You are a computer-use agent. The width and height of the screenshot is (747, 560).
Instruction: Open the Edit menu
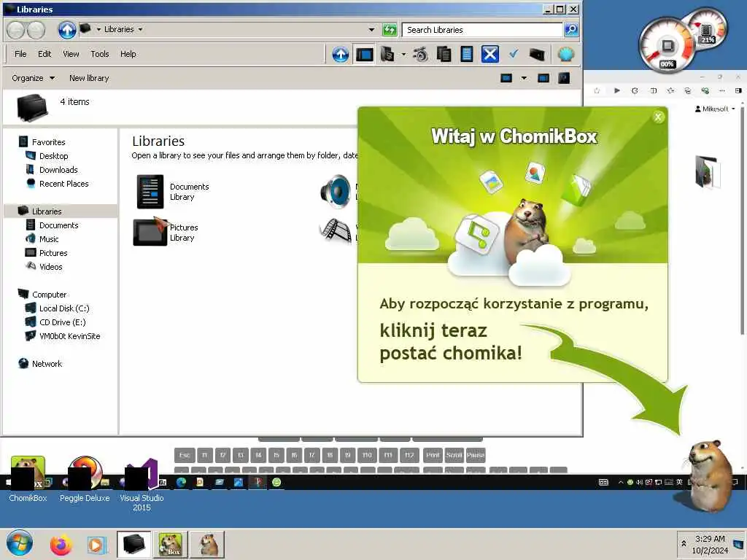(x=44, y=54)
